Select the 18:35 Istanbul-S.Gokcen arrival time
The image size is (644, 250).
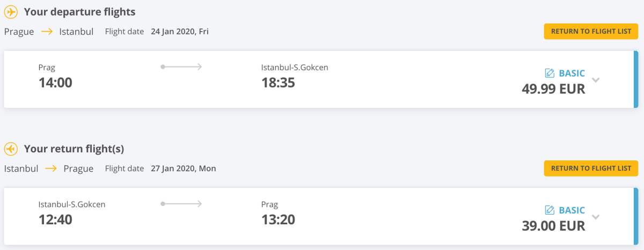click(x=278, y=83)
